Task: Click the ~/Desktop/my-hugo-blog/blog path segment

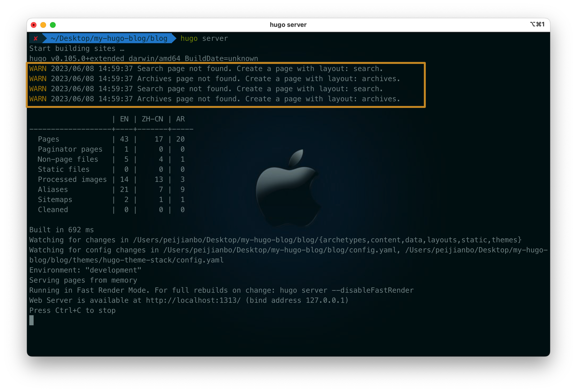Action: pos(109,38)
